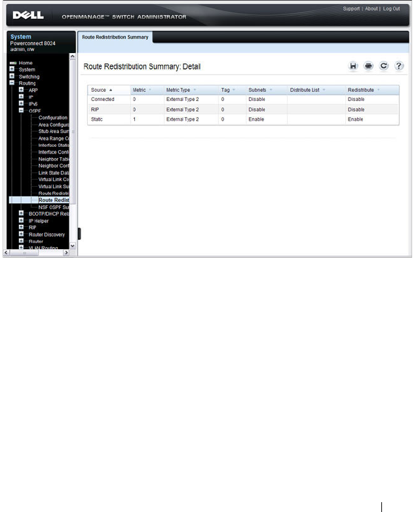Expand the IPv6 tree node
The width and height of the screenshot is (420, 512).
click(x=21, y=104)
